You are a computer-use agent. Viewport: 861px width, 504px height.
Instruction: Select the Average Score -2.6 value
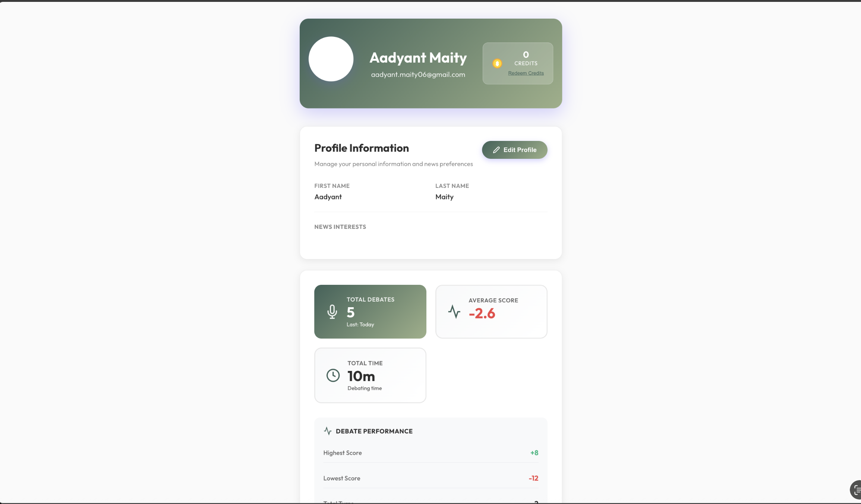pos(482,314)
